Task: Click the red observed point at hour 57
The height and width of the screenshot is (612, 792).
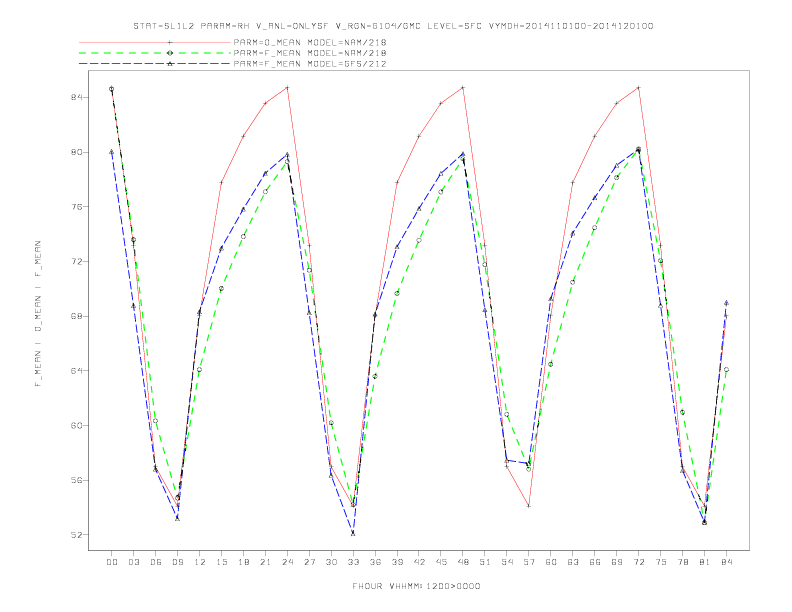Action: click(529, 506)
